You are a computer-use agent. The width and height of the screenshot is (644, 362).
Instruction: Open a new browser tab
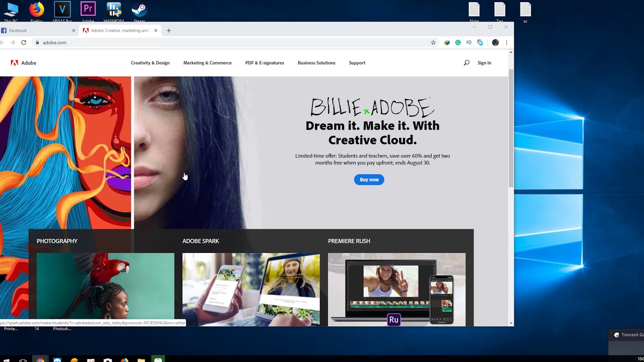pyautogui.click(x=169, y=30)
